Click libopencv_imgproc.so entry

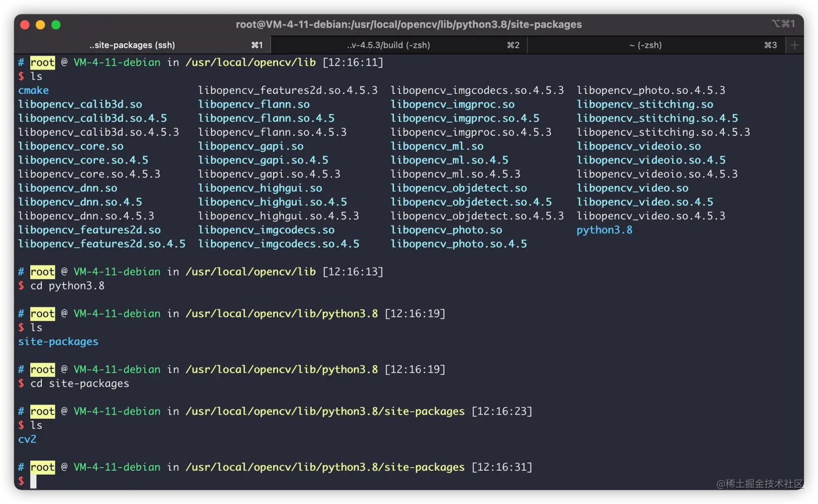pyautogui.click(x=452, y=104)
